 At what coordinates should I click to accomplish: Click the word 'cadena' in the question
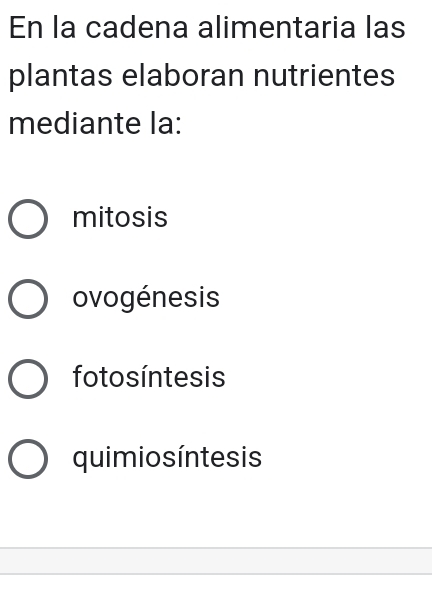pyautogui.click(x=136, y=28)
